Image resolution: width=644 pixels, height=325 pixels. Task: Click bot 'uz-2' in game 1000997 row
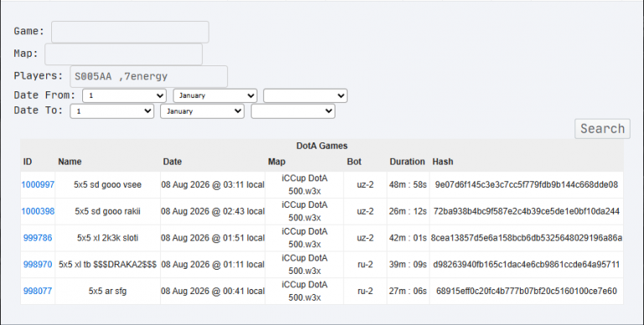(365, 184)
